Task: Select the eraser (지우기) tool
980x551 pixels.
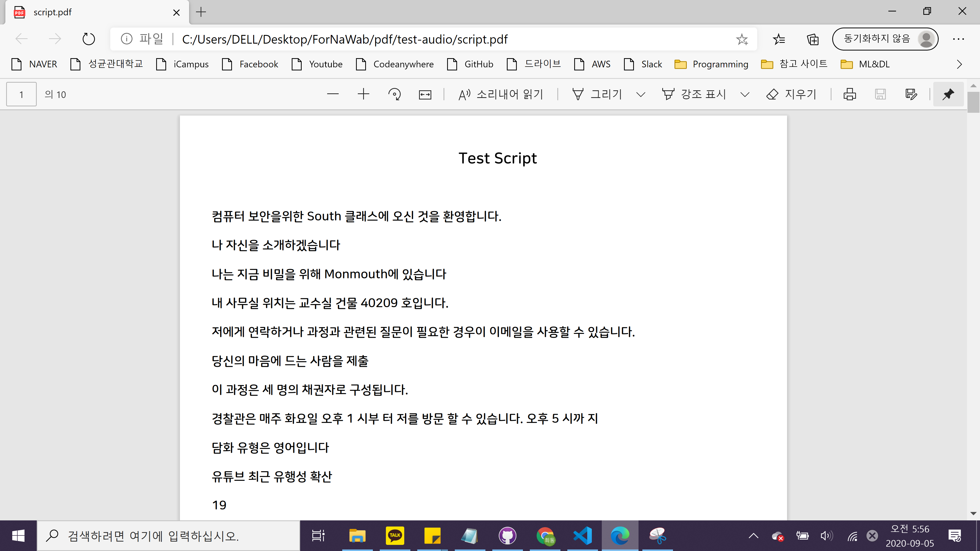Action: click(x=791, y=94)
